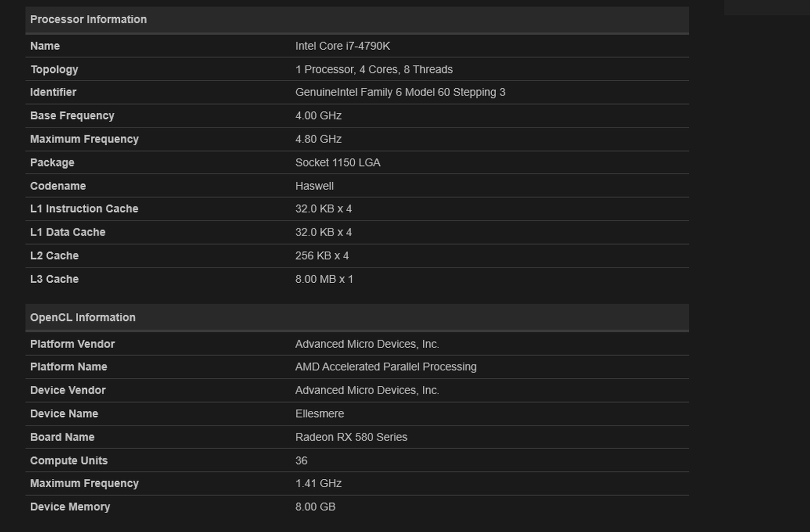Select the Ellesmere device name
Image resolution: width=810 pixels, height=532 pixels.
coord(319,414)
